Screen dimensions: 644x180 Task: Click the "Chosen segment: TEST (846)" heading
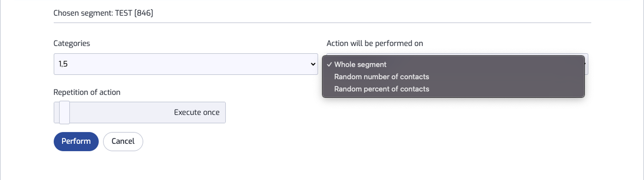click(104, 13)
